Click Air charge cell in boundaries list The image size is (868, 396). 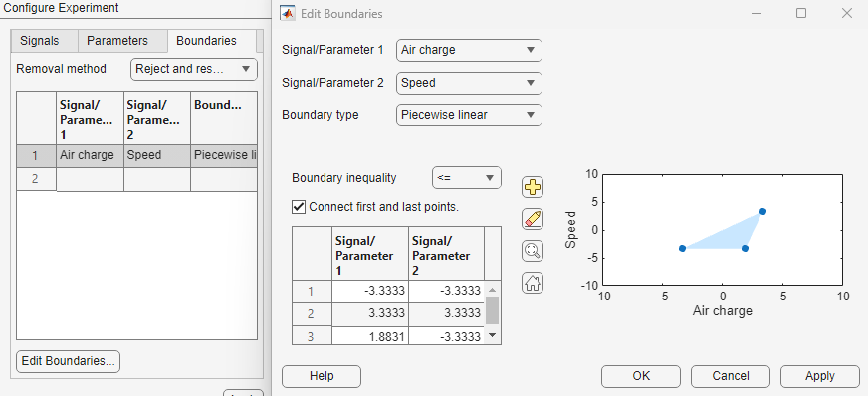(91, 156)
